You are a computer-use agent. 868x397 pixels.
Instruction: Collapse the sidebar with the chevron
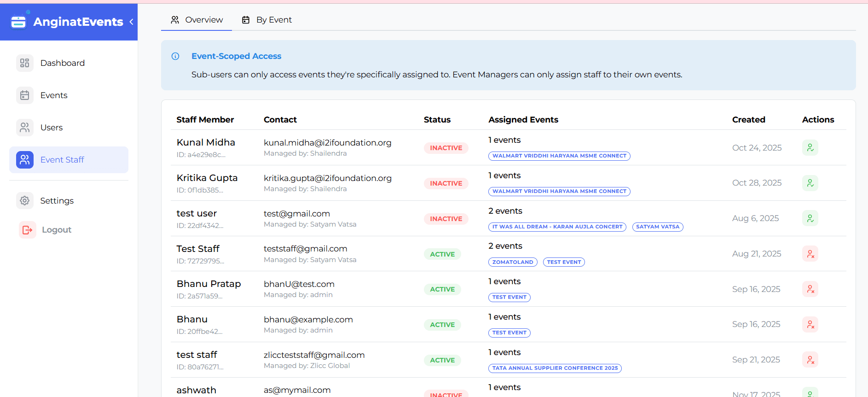tap(131, 22)
